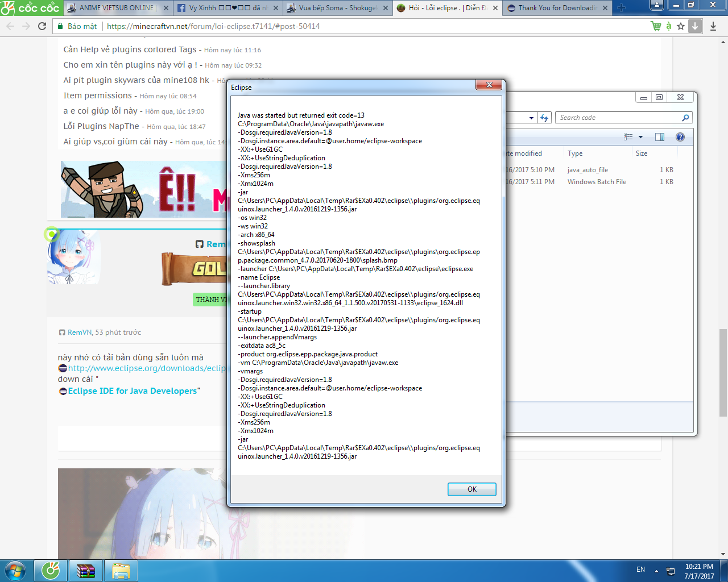Open the shopping cart icon in browser toolbar
The height and width of the screenshot is (582, 728).
656,26
